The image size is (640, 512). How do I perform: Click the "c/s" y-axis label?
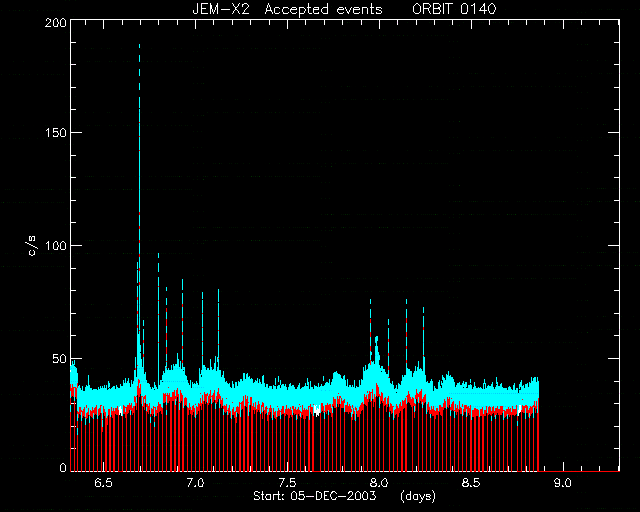tap(33, 246)
